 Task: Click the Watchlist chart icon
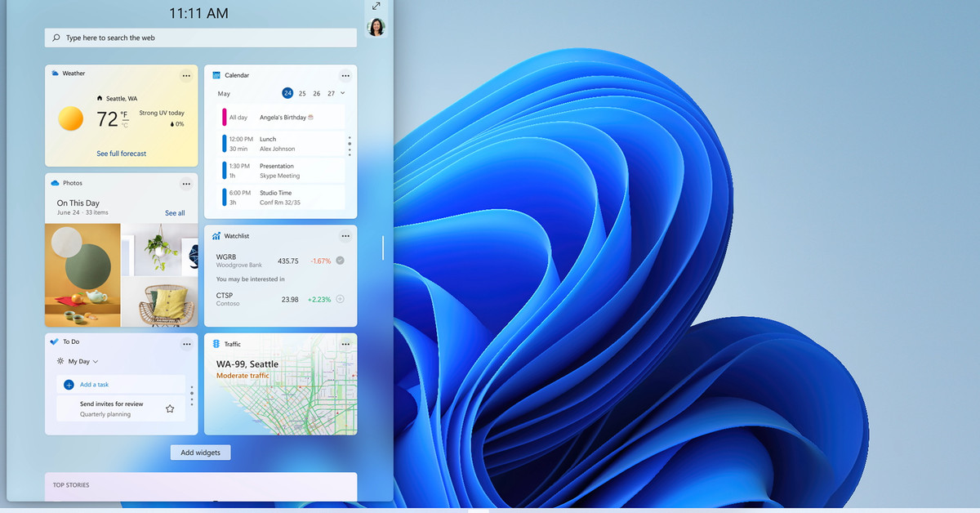point(216,236)
